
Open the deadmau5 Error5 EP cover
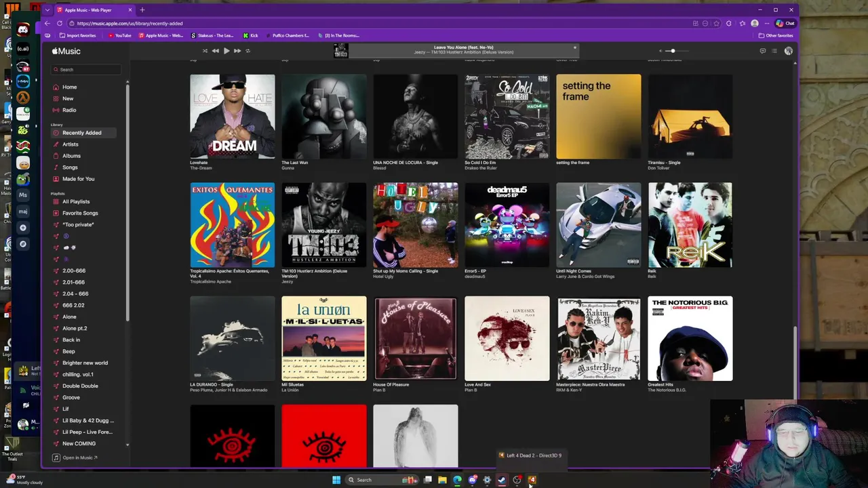click(507, 224)
